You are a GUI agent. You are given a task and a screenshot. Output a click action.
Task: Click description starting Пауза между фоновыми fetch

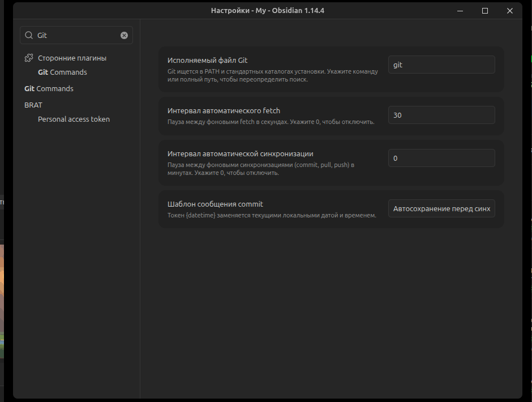tap(271, 122)
